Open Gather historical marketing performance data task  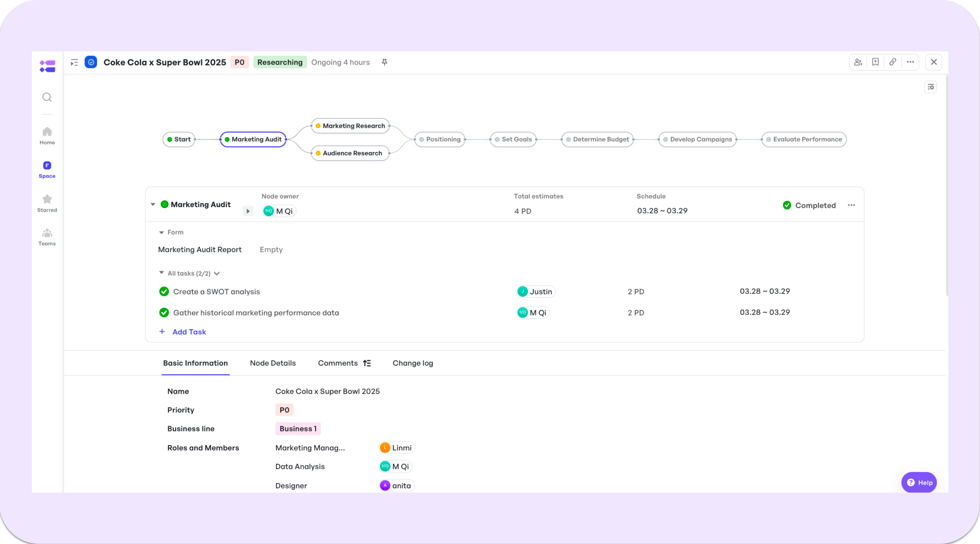256,313
